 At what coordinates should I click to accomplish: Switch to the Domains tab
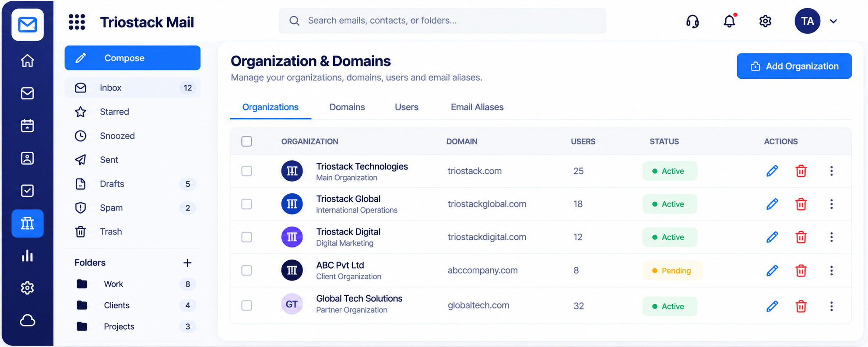tap(347, 107)
